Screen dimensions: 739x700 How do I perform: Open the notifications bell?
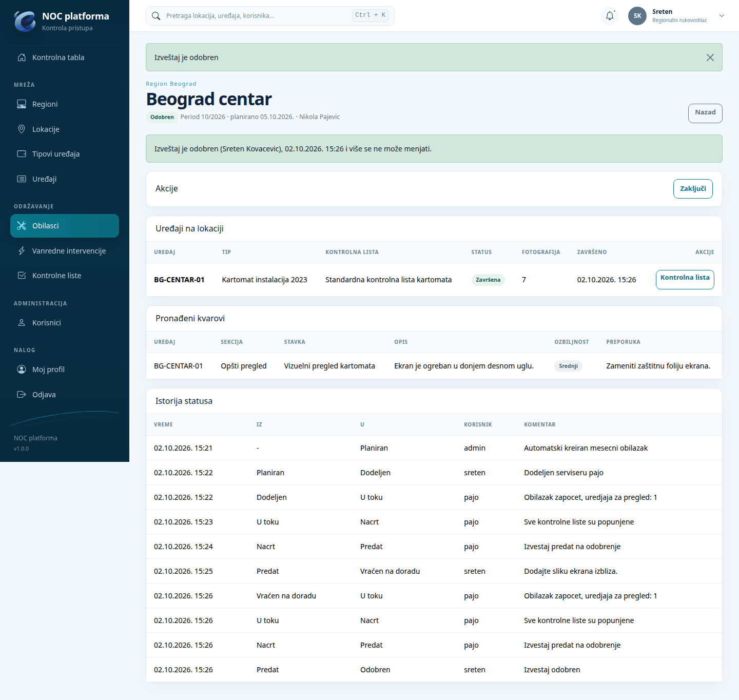(x=610, y=16)
